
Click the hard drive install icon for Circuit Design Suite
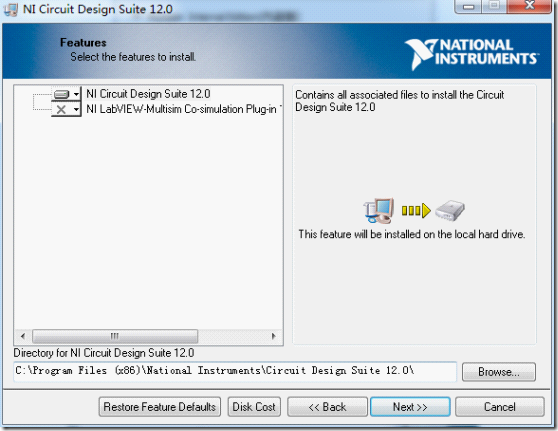click(61, 94)
